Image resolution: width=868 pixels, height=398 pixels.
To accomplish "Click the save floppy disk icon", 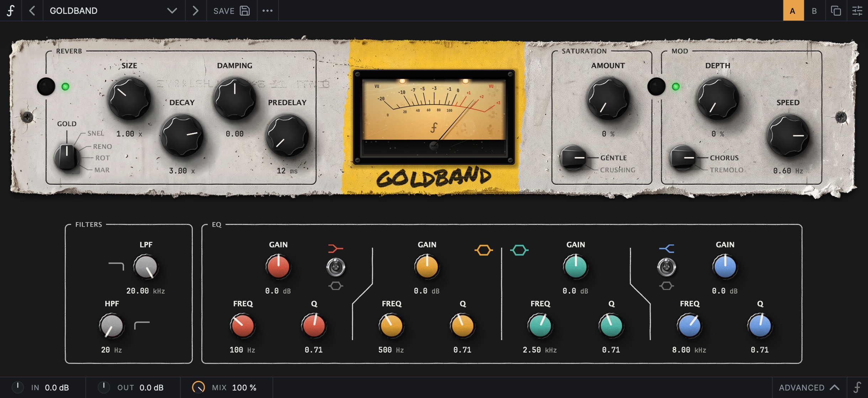I will pyautogui.click(x=245, y=11).
